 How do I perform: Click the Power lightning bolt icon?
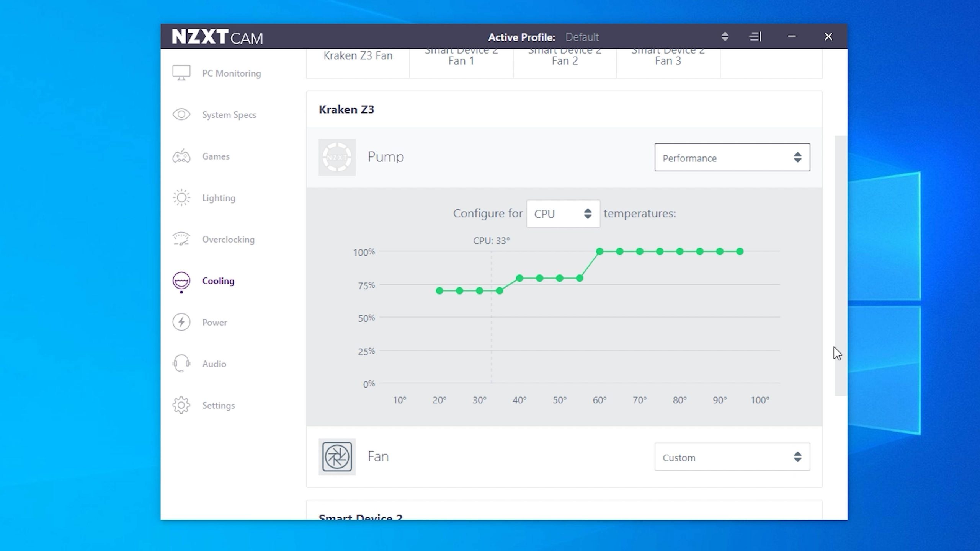(181, 322)
